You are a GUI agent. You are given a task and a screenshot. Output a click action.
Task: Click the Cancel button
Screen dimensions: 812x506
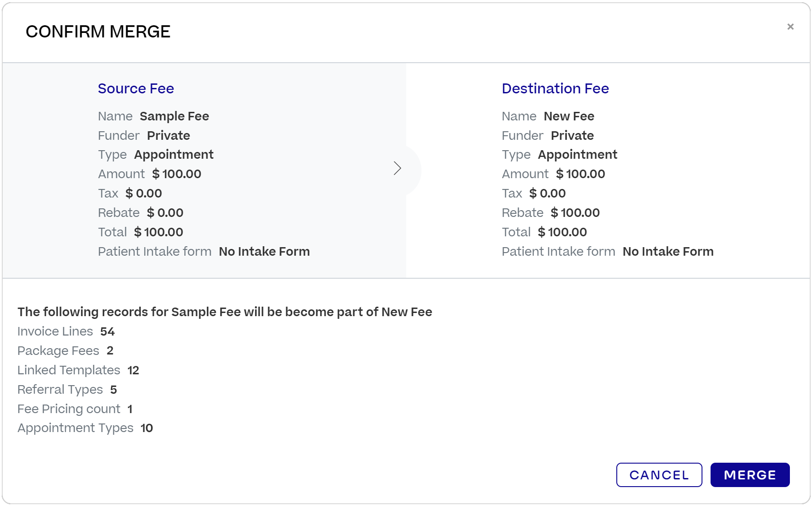(659, 474)
